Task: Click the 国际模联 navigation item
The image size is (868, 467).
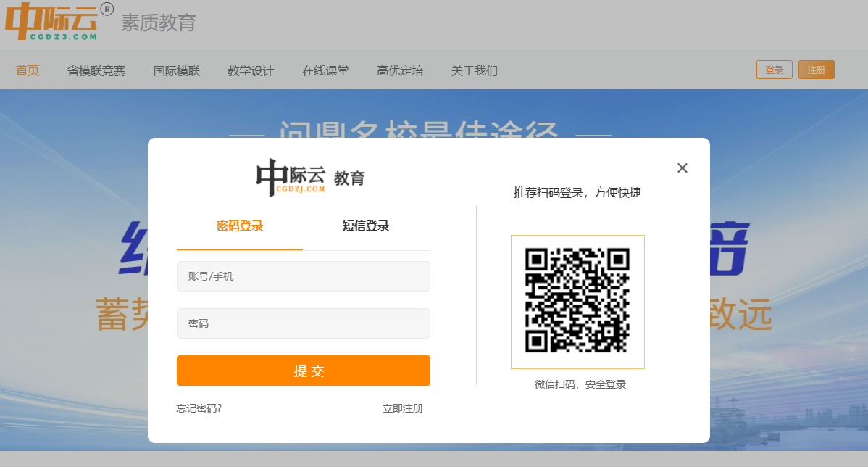Action: click(x=176, y=70)
